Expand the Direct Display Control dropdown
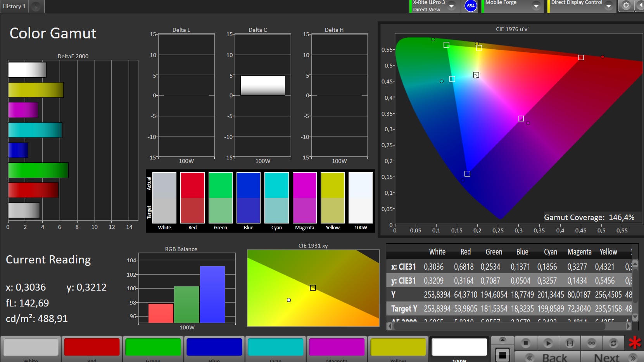 click(x=608, y=6)
